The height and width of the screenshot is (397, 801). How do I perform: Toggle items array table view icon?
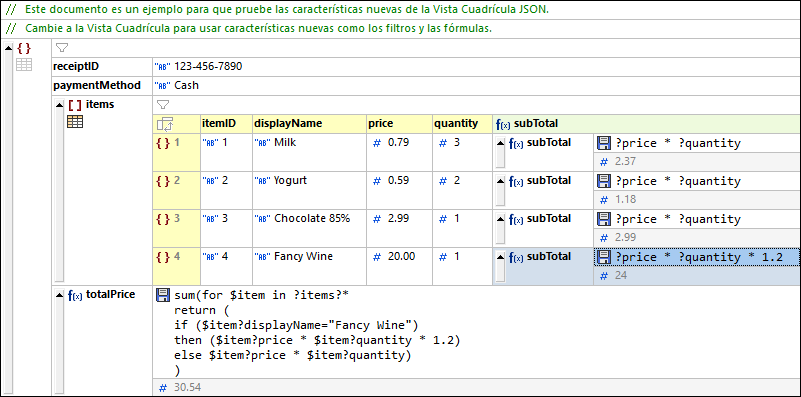tap(76, 122)
